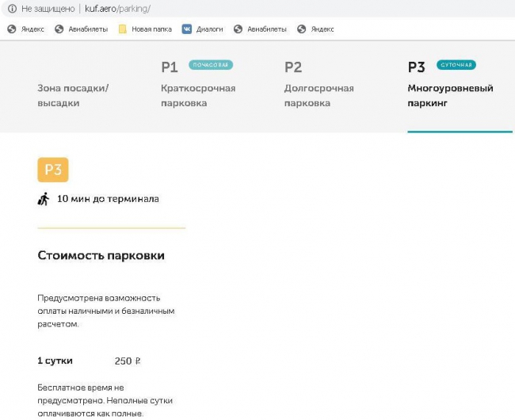The height and width of the screenshot is (420, 515).
Task: Click the kuf.aero/parking/ address field
Action: [117, 9]
